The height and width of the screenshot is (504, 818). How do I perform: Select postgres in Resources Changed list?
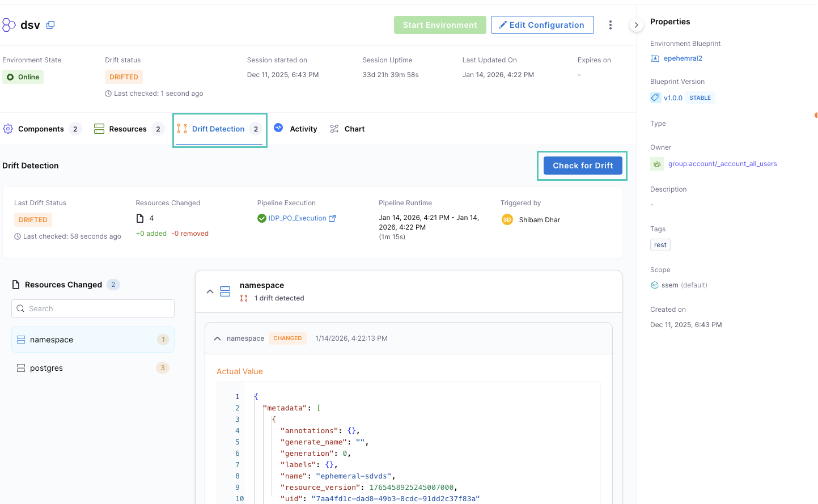(46, 368)
